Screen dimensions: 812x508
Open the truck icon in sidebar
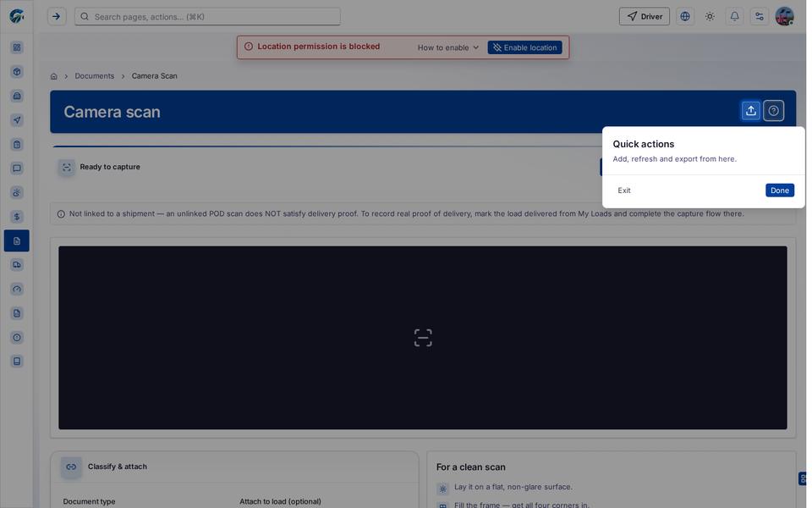click(x=17, y=265)
